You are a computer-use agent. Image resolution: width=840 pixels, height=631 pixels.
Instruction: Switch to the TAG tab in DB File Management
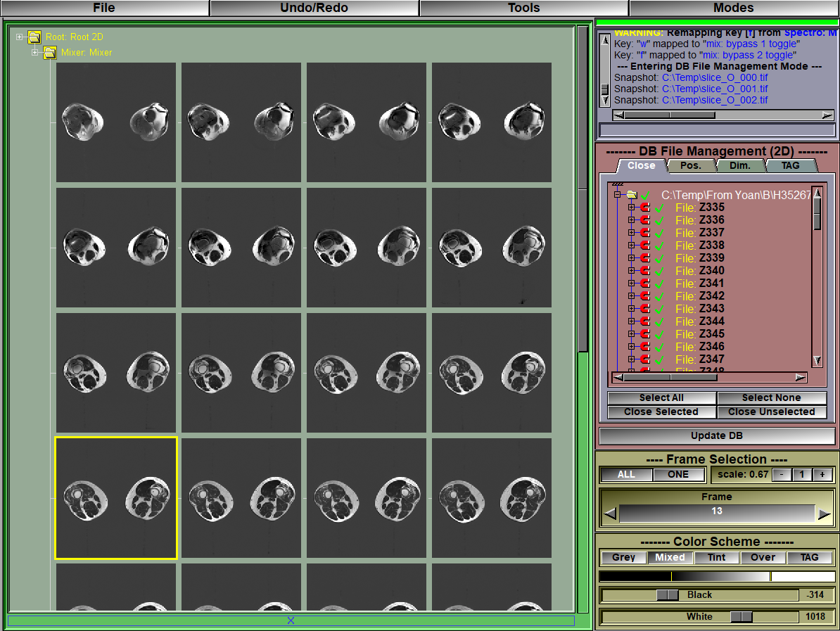[x=790, y=166]
